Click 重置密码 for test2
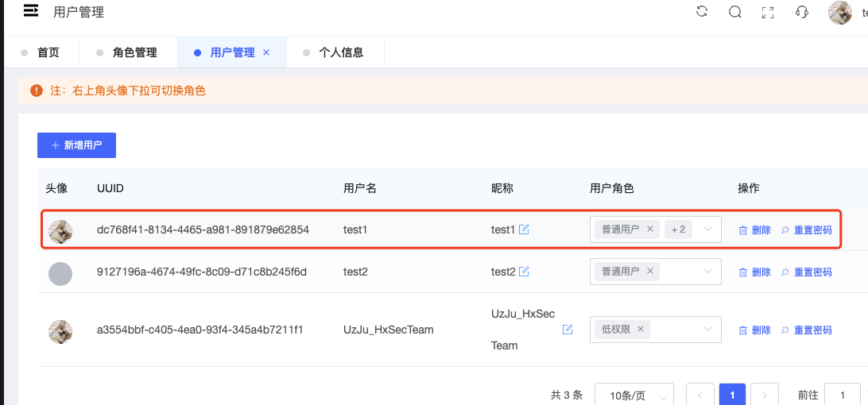 807,272
